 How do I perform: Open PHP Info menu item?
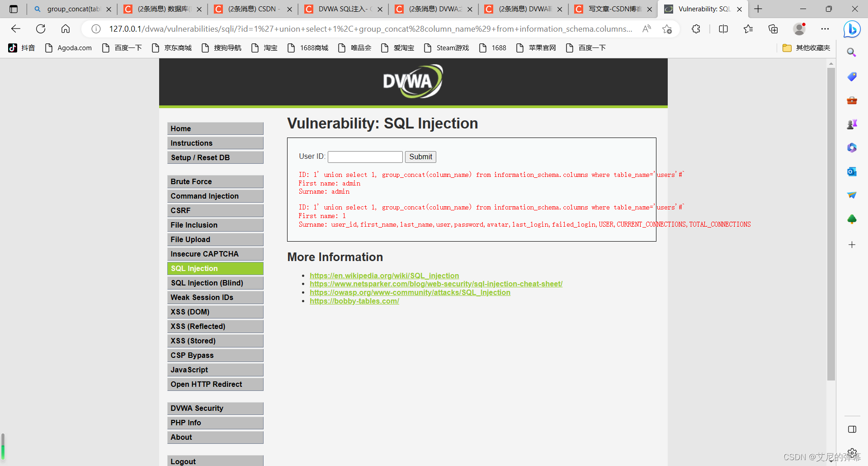point(215,423)
